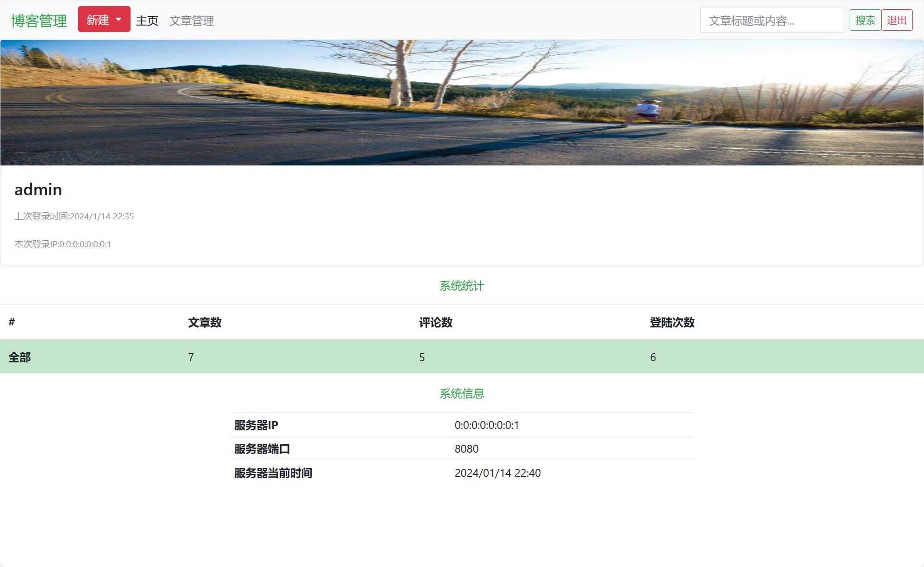The width and height of the screenshot is (924, 567).
Task: Expand the caret on the 新建 button
Action: point(118,19)
